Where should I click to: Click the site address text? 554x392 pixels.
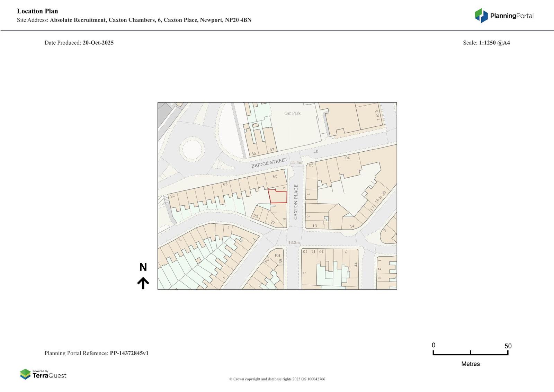(150, 20)
